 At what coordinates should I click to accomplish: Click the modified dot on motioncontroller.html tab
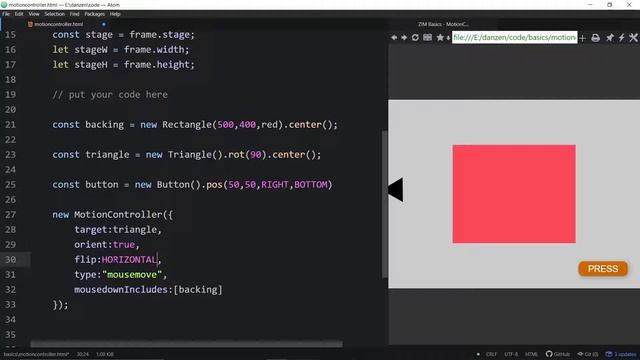coord(104,24)
